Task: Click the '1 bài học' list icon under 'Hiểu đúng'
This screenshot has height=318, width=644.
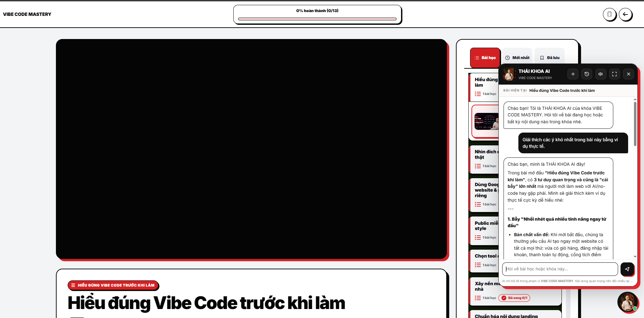Action: coord(478,94)
